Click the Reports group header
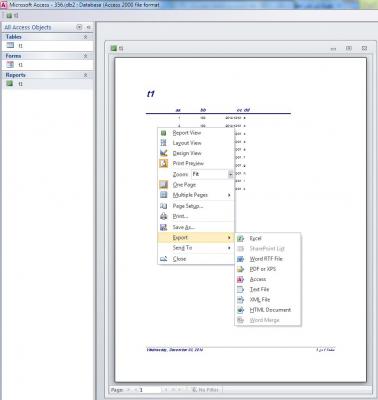The width and height of the screenshot is (378, 400). pos(47,75)
